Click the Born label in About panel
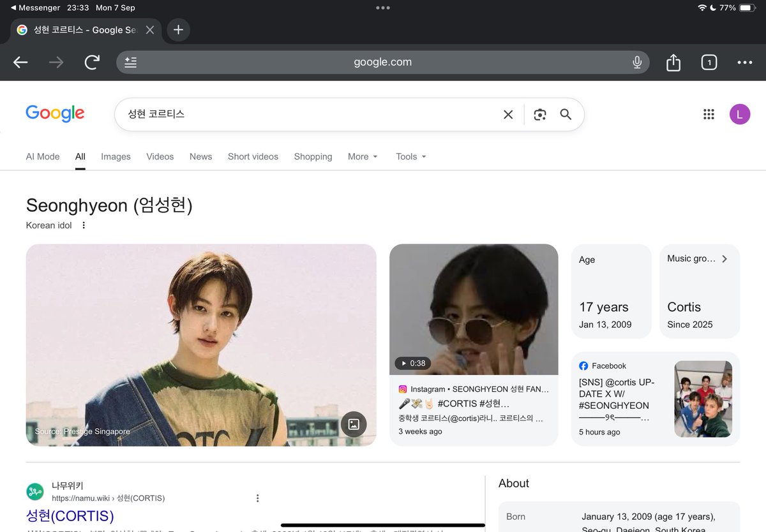This screenshot has height=532, width=766. coord(516,517)
